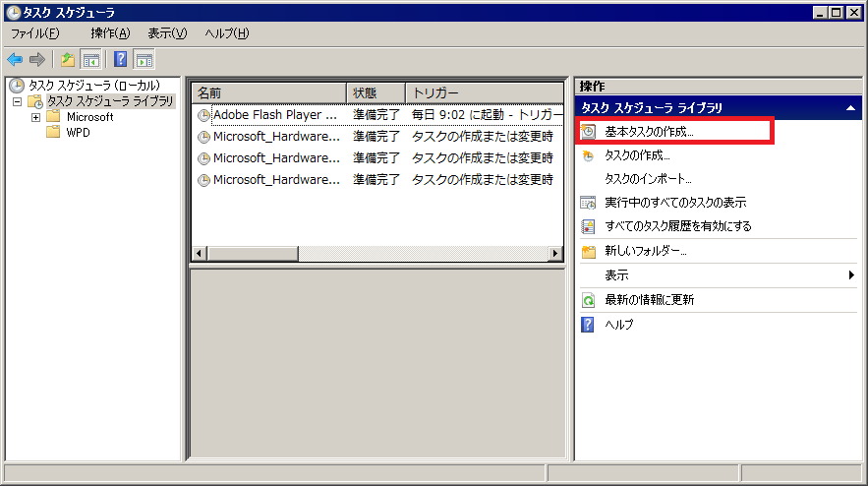The image size is (868, 486).
Task: Click タスクのインポート... action link
Action: click(x=648, y=179)
